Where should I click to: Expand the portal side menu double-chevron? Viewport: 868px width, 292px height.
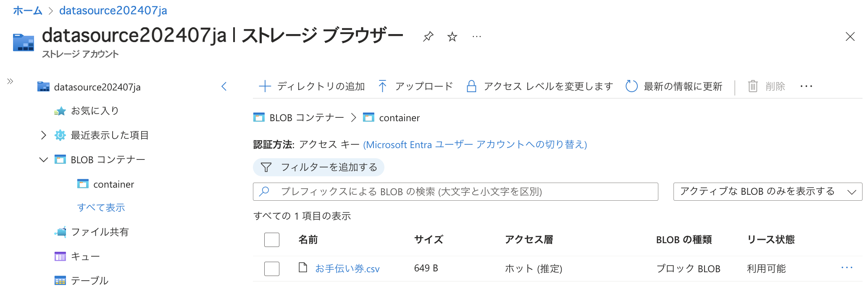[x=10, y=81]
